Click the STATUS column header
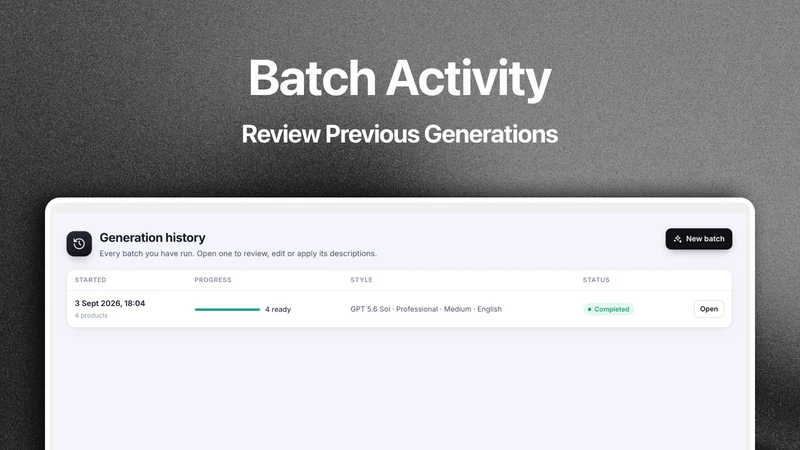This screenshot has width=800, height=450. click(596, 280)
